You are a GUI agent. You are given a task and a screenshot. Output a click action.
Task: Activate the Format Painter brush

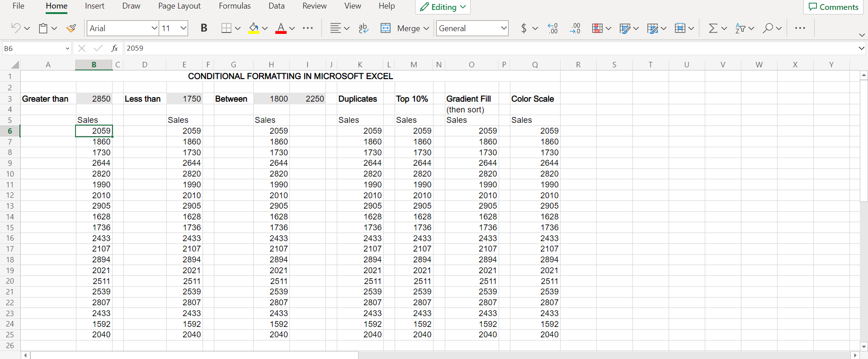(x=71, y=28)
